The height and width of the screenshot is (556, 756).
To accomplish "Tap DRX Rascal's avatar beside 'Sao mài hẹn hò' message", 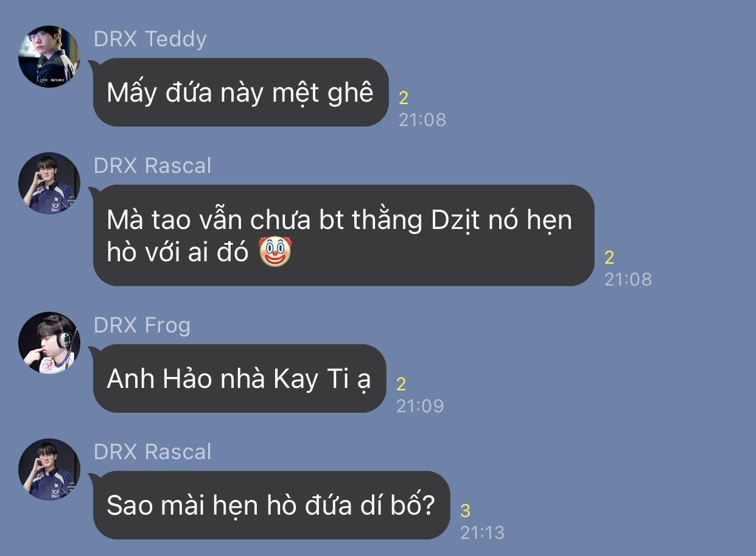I will pos(49,470).
